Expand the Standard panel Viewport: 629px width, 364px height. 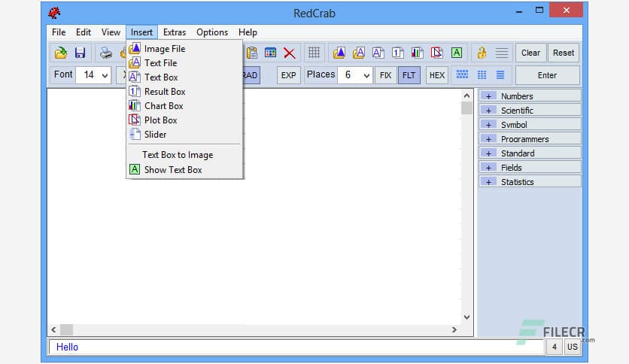point(488,153)
